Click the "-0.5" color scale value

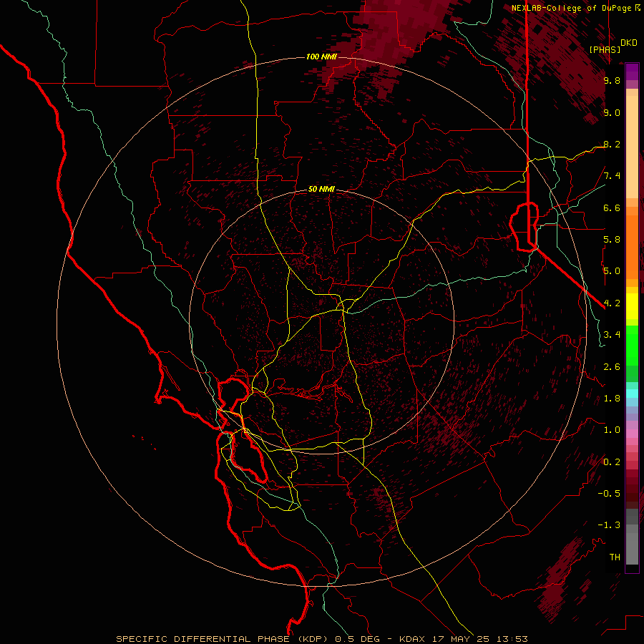pos(609,494)
